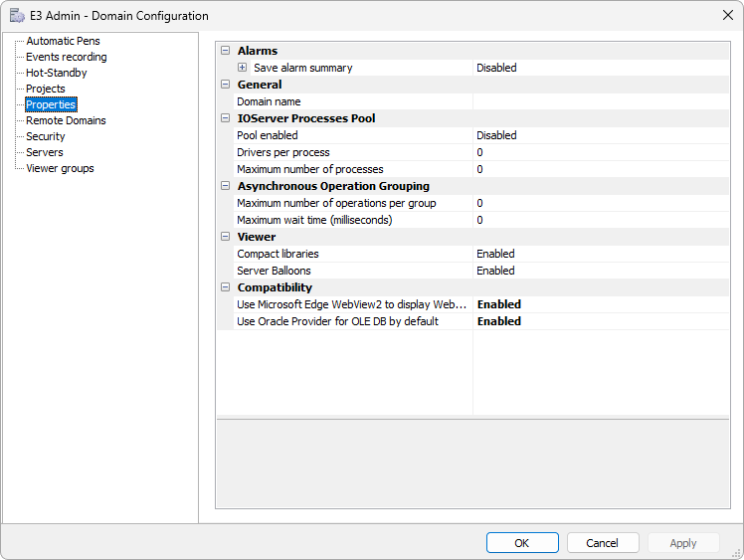This screenshot has width=744, height=560.
Task: Select the Save alarm summary label
Action: point(303,68)
